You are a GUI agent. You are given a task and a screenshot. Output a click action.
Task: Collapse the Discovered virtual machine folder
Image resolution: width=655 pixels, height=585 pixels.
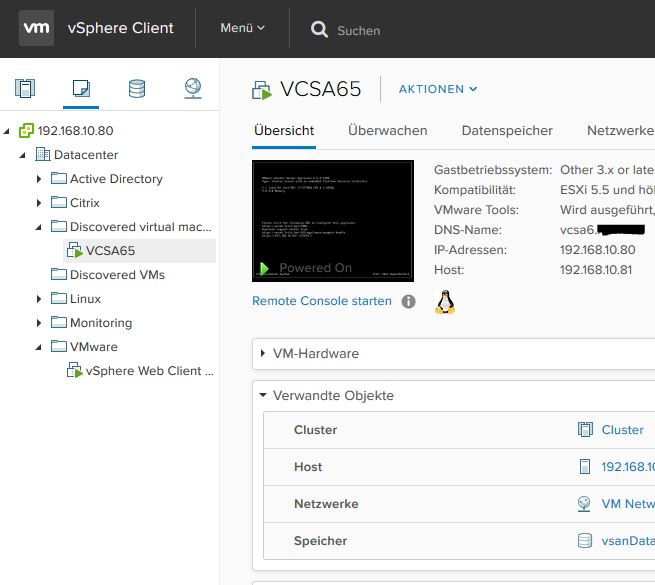click(38, 227)
